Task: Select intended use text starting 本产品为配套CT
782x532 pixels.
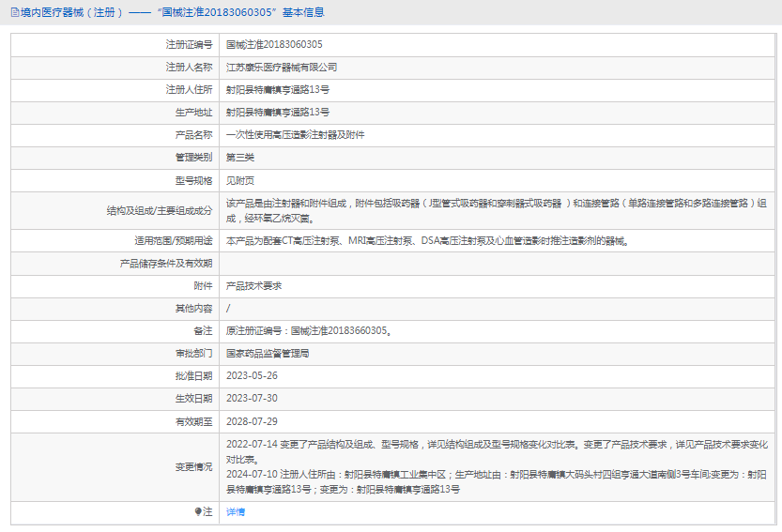Action: [x=427, y=241]
